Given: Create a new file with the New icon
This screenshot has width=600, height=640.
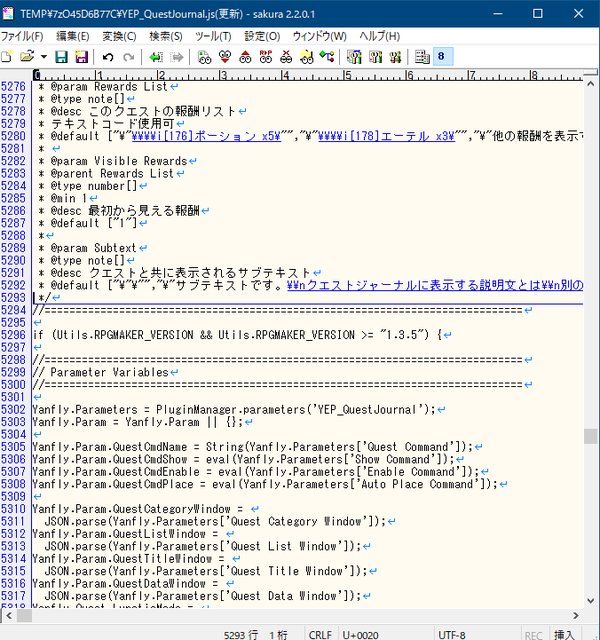Looking at the screenshot, I should pyautogui.click(x=7, y=57).
